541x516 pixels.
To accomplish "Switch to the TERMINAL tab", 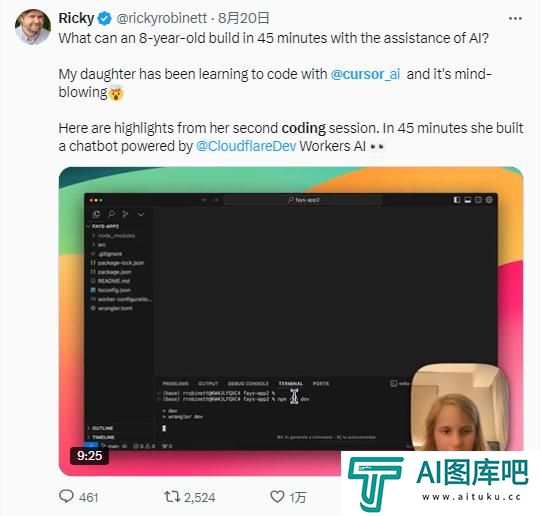I will pos(291,384).
